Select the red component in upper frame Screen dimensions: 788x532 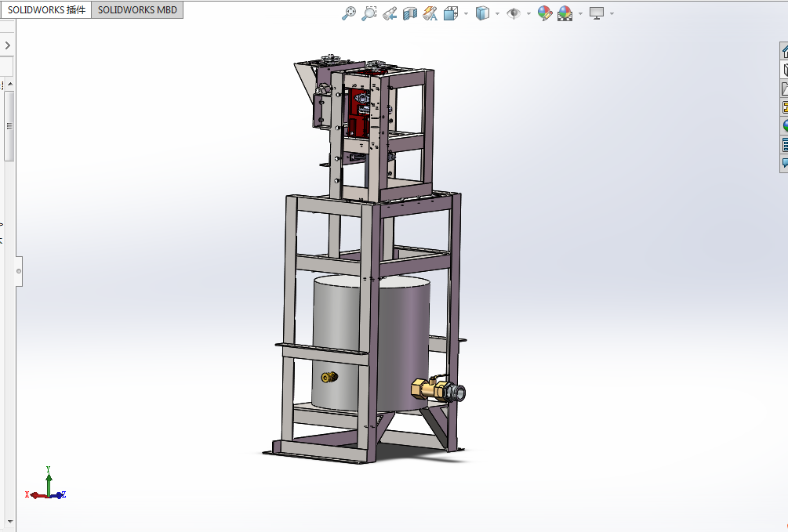coord(358,113)
